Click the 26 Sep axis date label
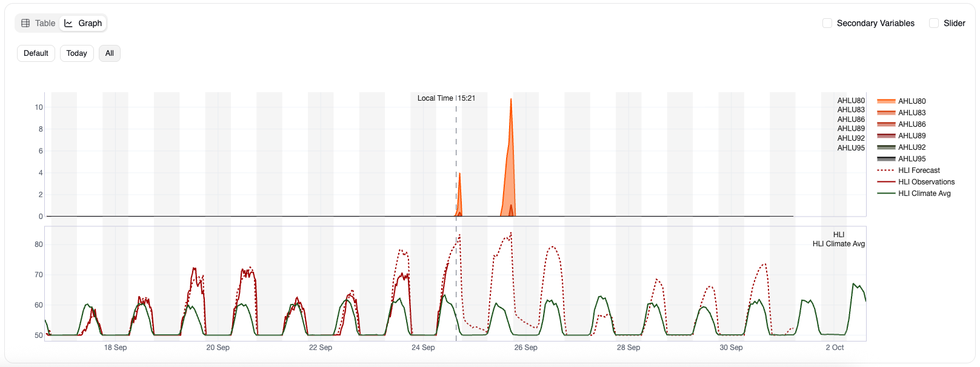Screen dimensions: 980x367 pos(526,348)
